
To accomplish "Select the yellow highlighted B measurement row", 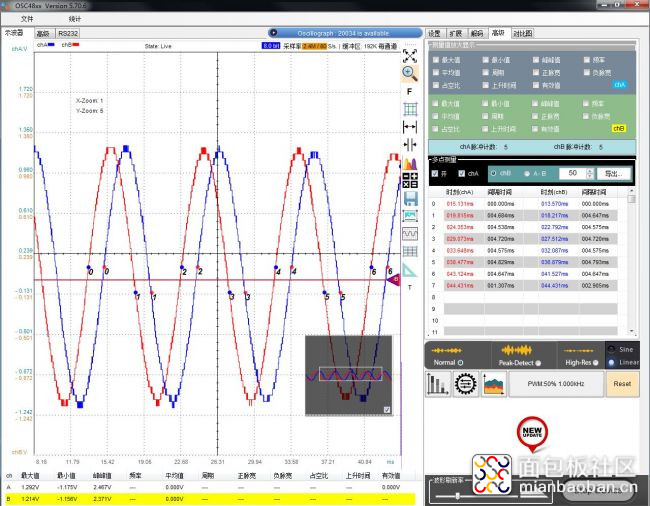I will [209, 499].
